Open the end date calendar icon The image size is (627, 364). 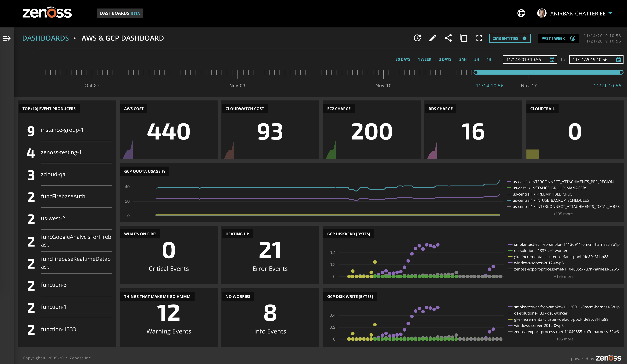pyautogui.click(x=618, y=60)
